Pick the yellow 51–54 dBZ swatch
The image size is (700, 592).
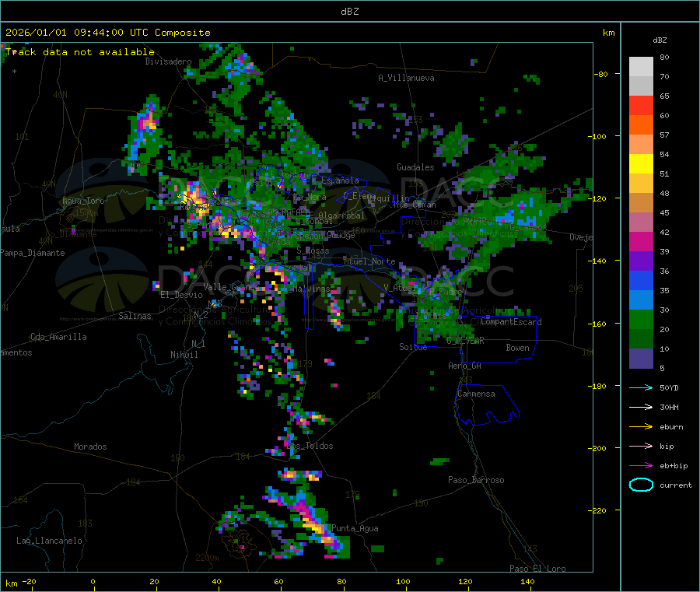[641, 164]
